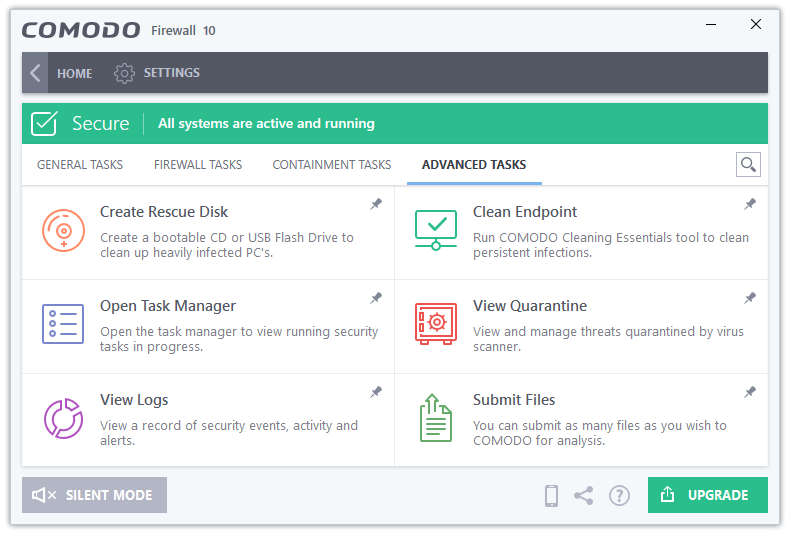Go back with the left chevron arrow
This screenshot has width=789, height=533.
35,73
